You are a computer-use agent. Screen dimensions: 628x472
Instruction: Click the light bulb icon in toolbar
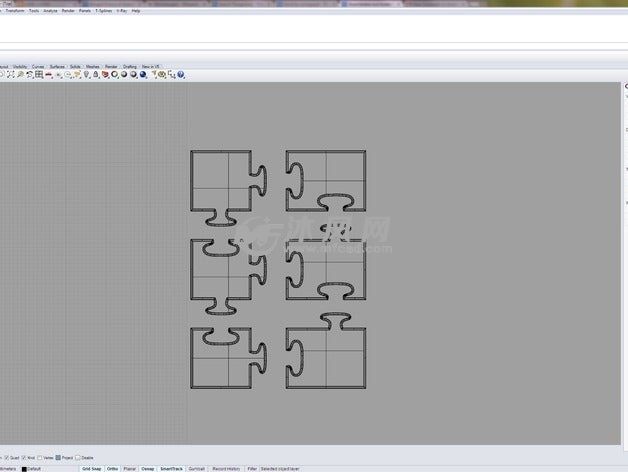point(86,74)
